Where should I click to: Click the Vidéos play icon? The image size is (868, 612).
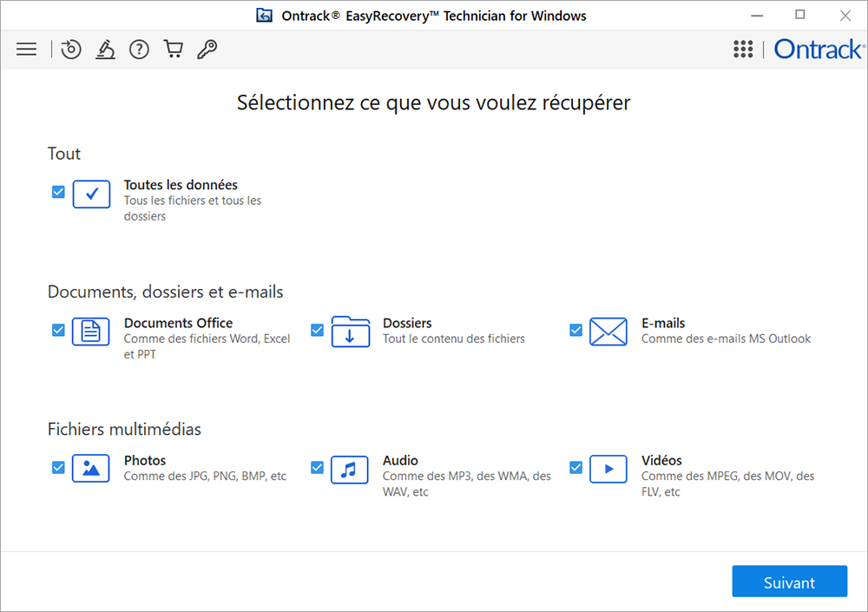(x=608, y=469)
